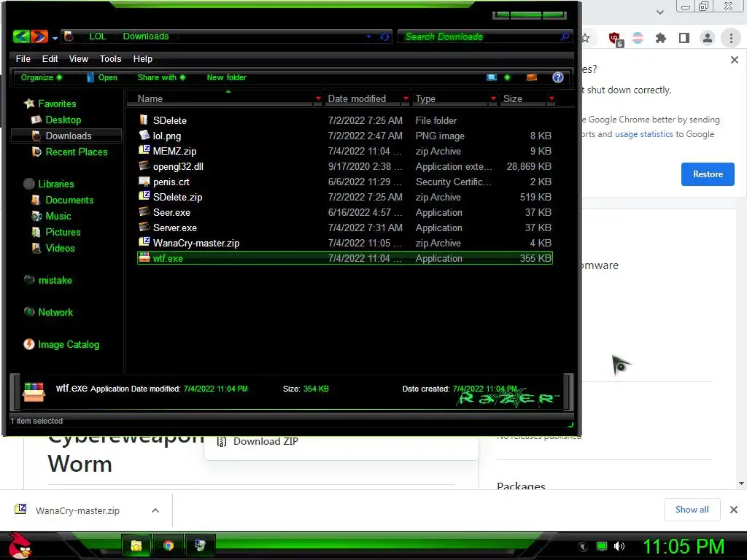747x560 pixels.
Task: Open Size column filter dropdown arrow
Action: tap(551, 98)
